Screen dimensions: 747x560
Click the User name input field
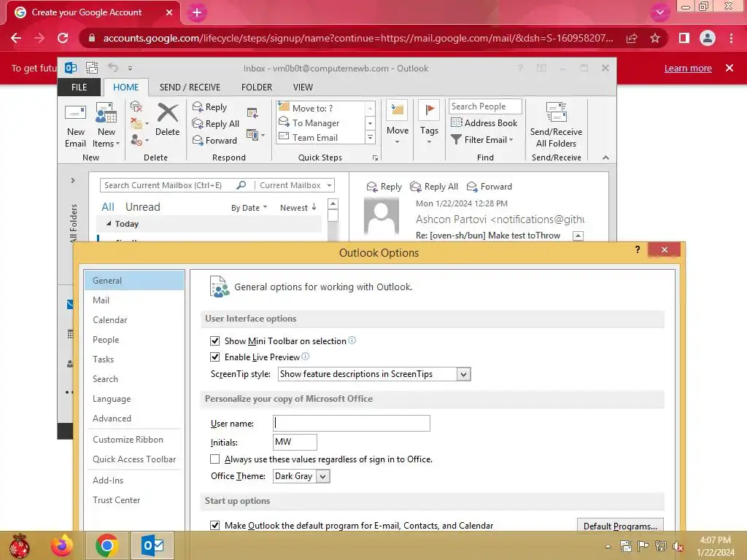[352, 424]
